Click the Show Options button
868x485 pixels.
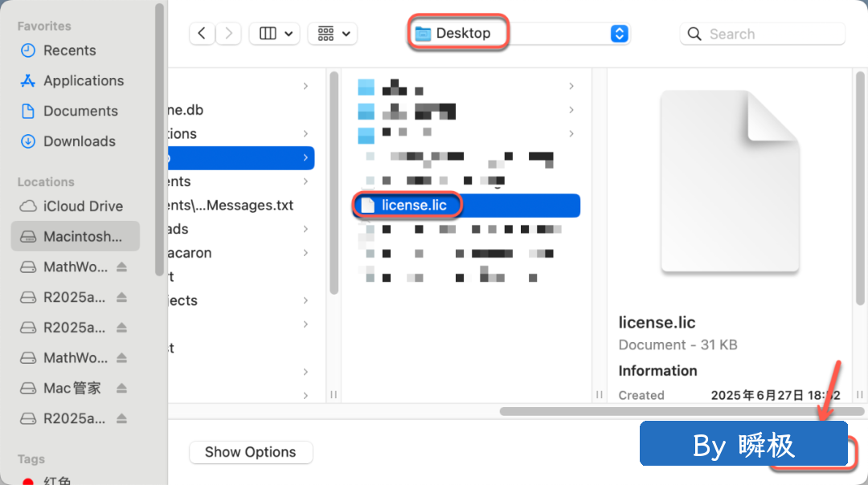[250, 452]
